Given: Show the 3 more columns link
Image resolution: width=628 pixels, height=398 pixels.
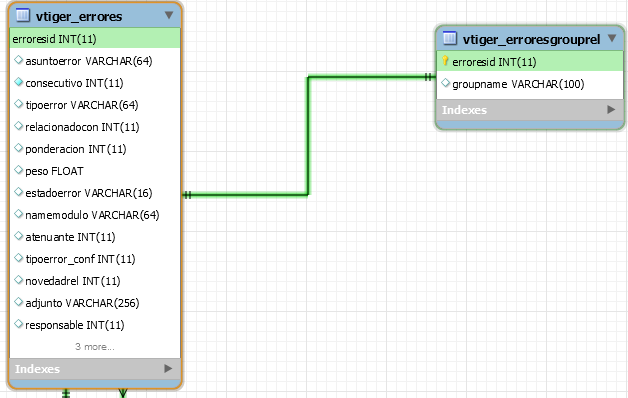Looking at the screenshot, I should tap(95, 347).
